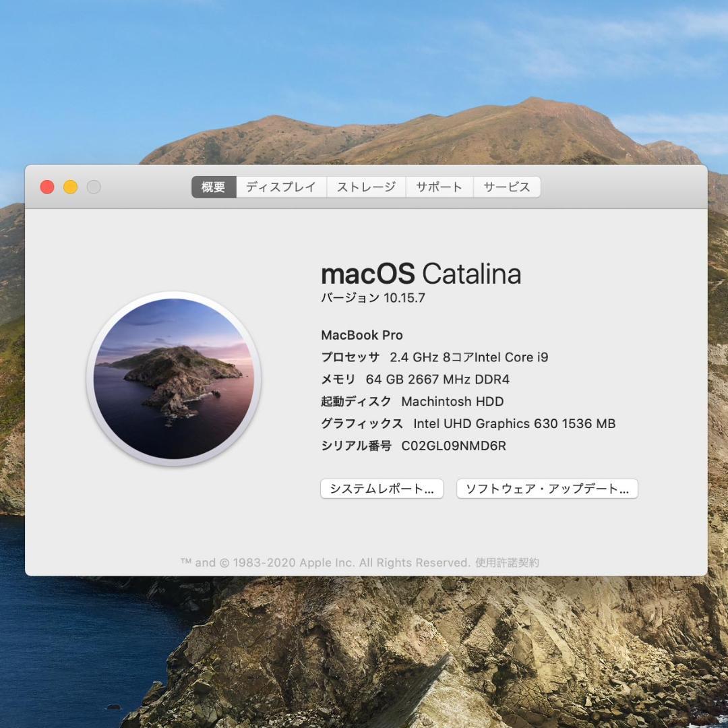Click the desktop wallpaper outside the window

364,81
